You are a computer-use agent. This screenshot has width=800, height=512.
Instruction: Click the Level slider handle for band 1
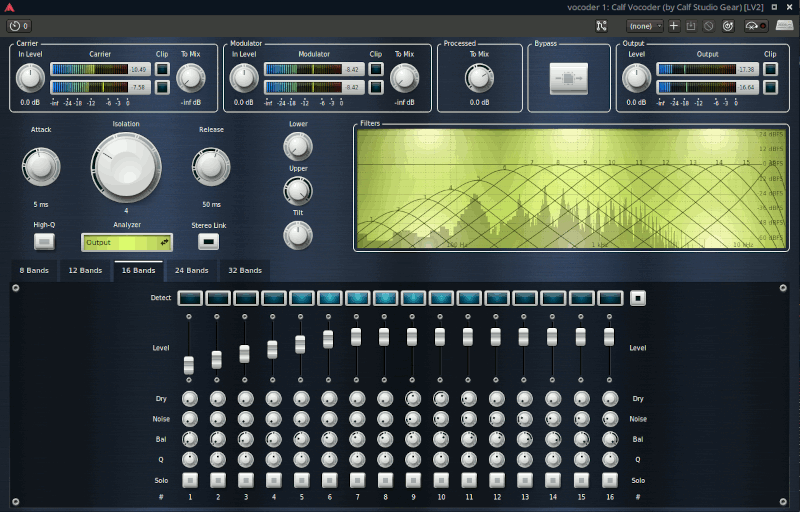tap(189, 365)
